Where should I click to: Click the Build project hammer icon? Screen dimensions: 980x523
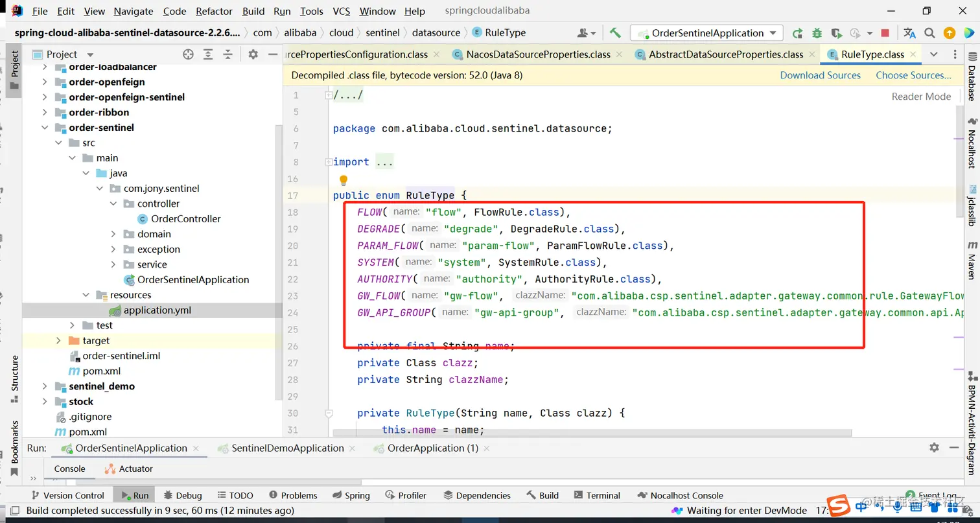[x=615, y=33]
